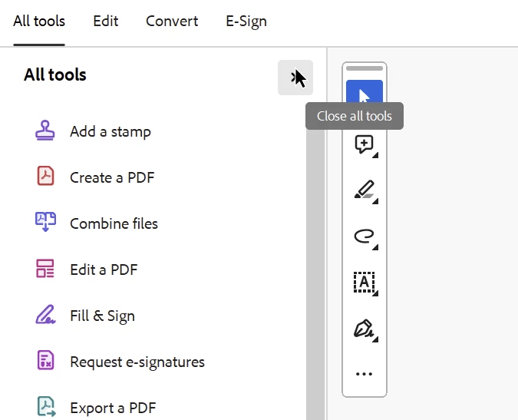Grab the quick toolbar drag handle

pyautogui.click(x=365, y=68)
